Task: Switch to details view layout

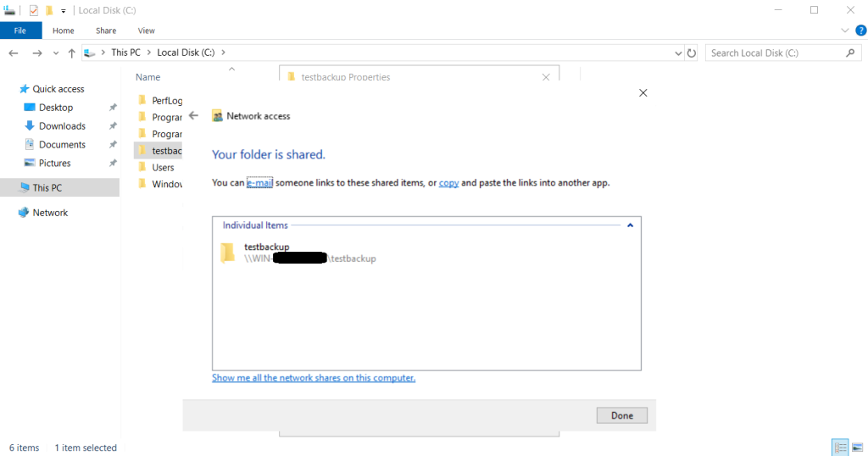Action: click(840, 448)
